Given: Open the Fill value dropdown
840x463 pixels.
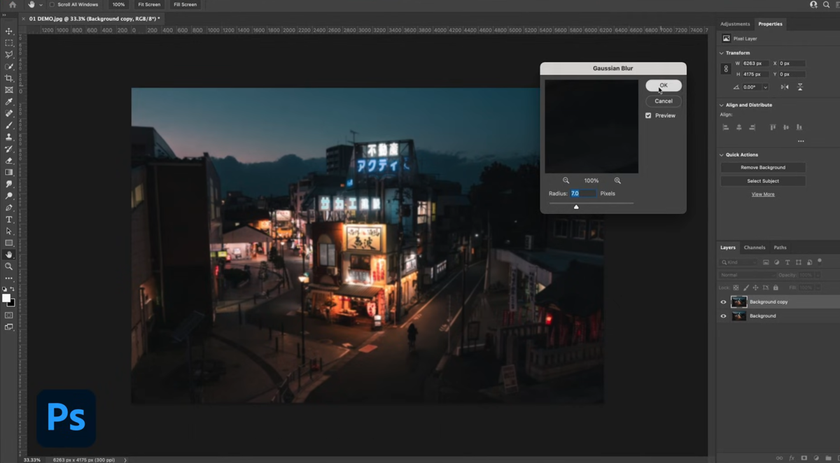Looking at the screenshot, I should [817, 288].
